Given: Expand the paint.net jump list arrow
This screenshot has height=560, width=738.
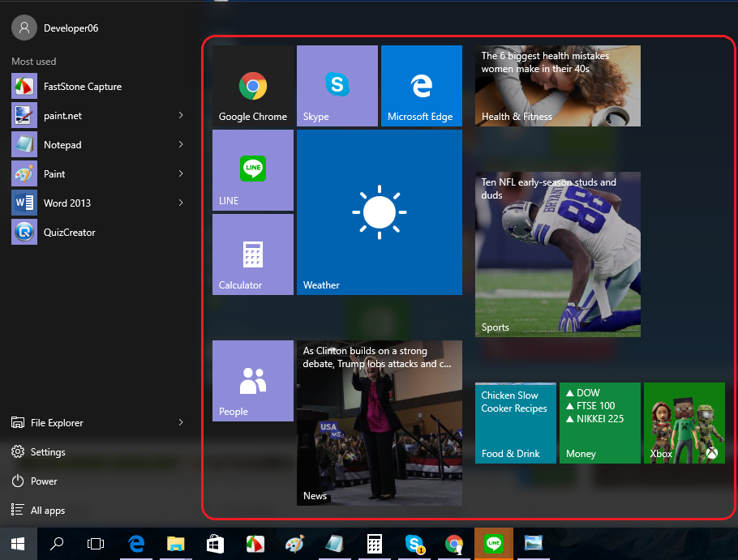Looking at the screenshot, I should point(181,116).
